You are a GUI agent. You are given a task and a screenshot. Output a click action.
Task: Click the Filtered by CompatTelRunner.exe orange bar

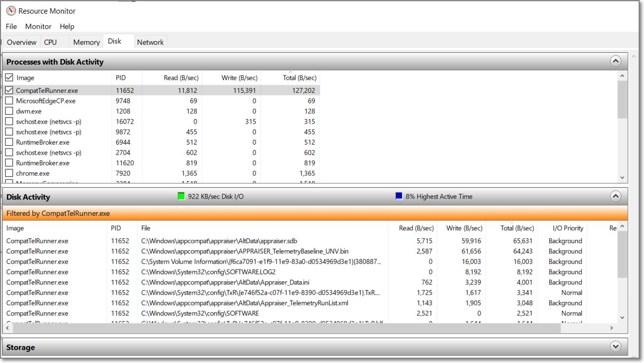click(x=315, y=213)
